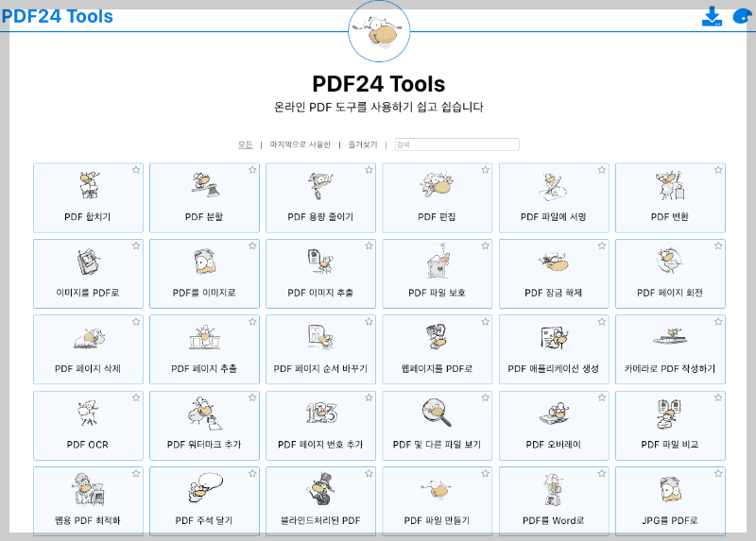
Task: Open the PDF 잠금 해제 unlock icon
Action: pos(554,262)
